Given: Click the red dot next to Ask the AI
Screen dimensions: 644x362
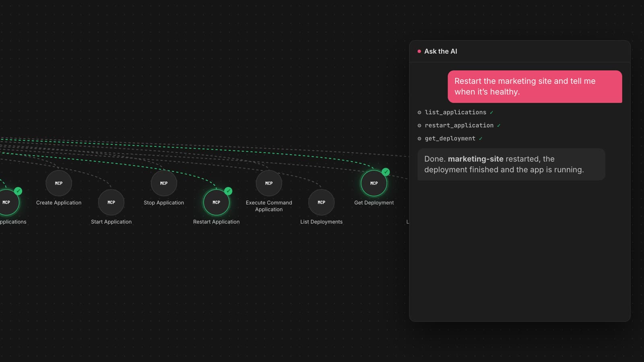Looking at the screenshot, I should tap(419, 51).
